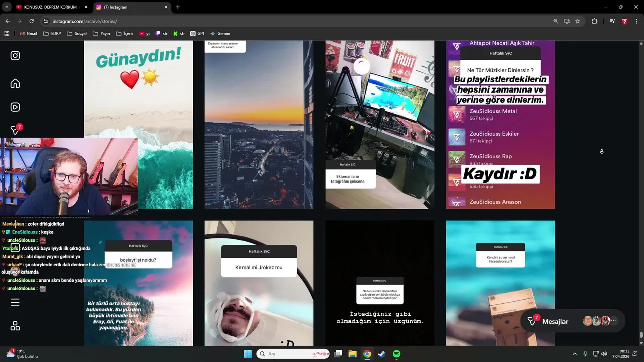The image size is (644, 362).
Task: Expand the Yayın bookmark folder
Action: pos(101,34)
